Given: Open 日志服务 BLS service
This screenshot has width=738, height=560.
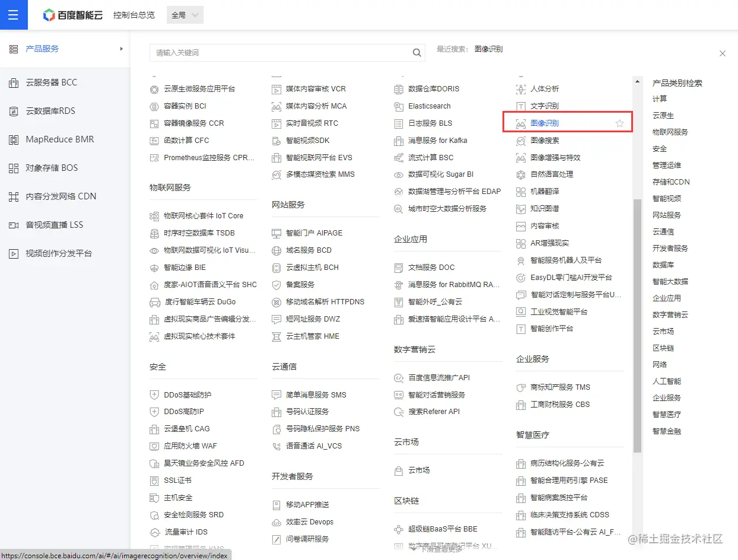Looking at the screenshot, I should [x=430, y=123].
